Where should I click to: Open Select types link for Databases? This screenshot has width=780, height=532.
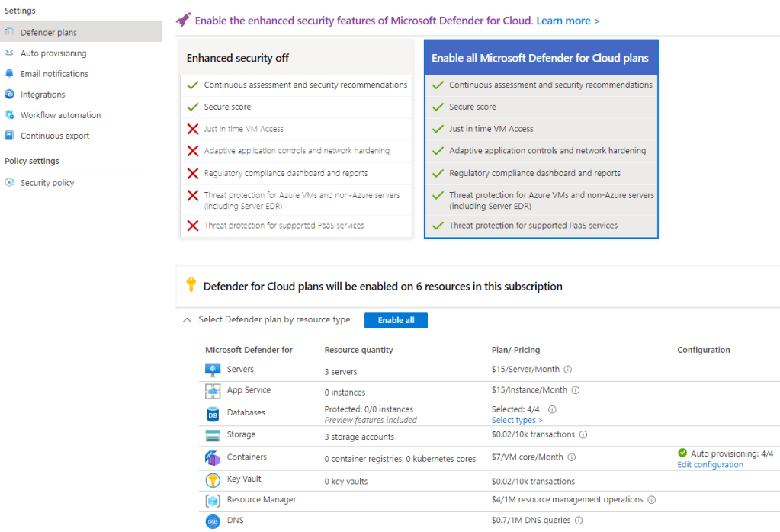pos(517,420)
